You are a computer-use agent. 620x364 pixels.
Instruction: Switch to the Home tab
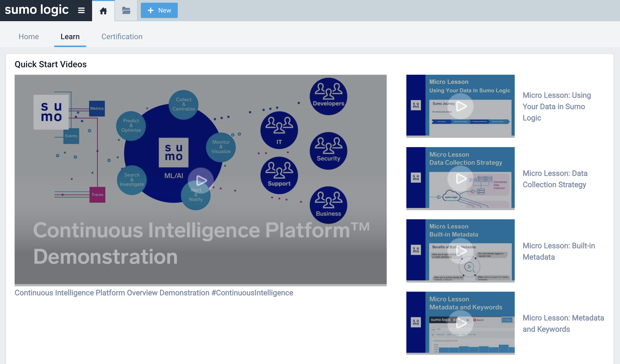29,36
